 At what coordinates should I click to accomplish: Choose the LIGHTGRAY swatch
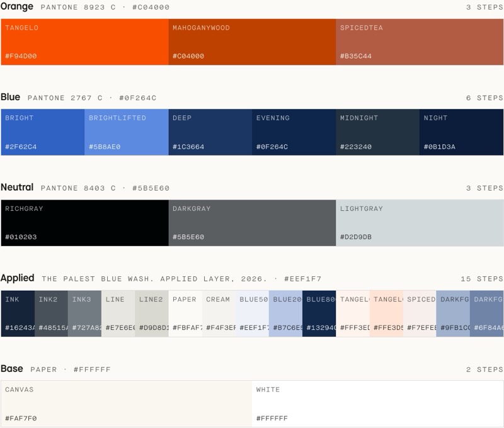(420, 223)
